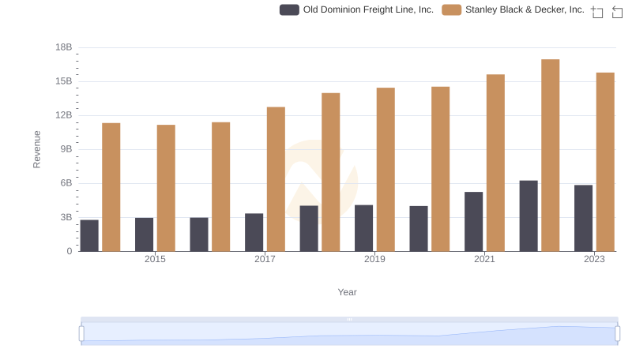
Task: Click the first Old Dominion bar for 2014
Action: coord(89,235)
